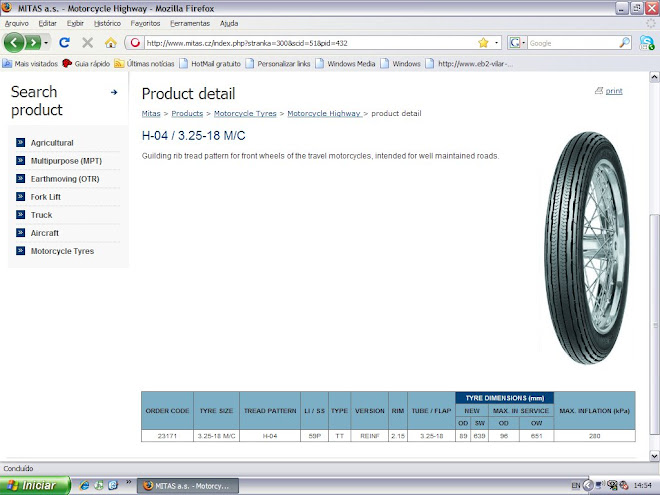Click the H-04 tyre product image
Image resolution: width=660 pixels, height=495 pixels.
pyautogui.click(x=587, y=248)
